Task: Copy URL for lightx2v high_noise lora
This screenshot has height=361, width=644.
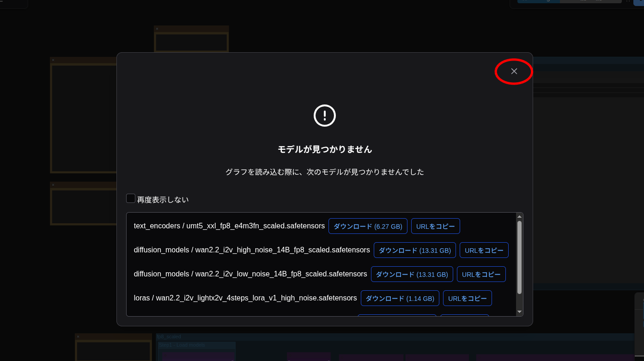Action: pyautogui.click(x=467, y=299)
